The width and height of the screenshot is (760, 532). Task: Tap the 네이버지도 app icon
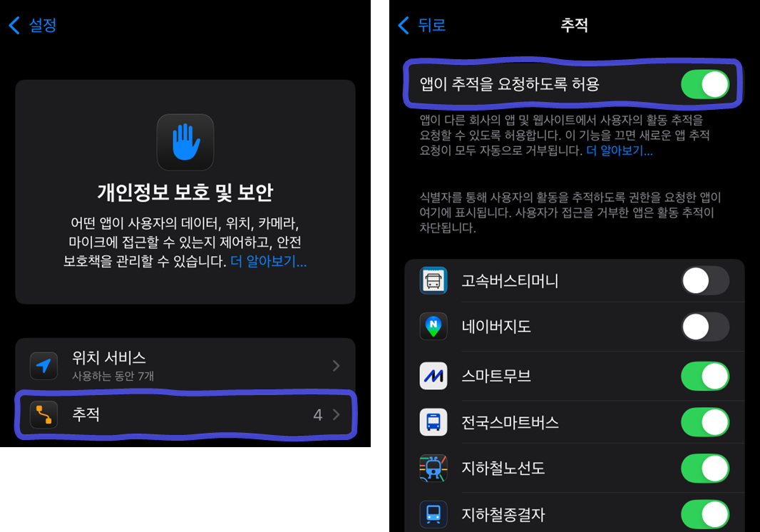[x=433, y=327]
